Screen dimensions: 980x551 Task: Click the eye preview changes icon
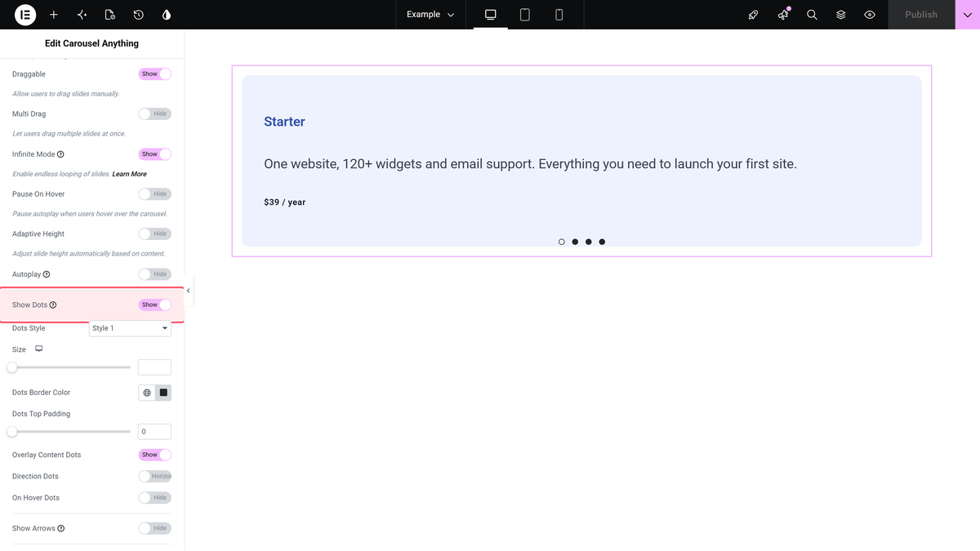(x=870, y=15)
